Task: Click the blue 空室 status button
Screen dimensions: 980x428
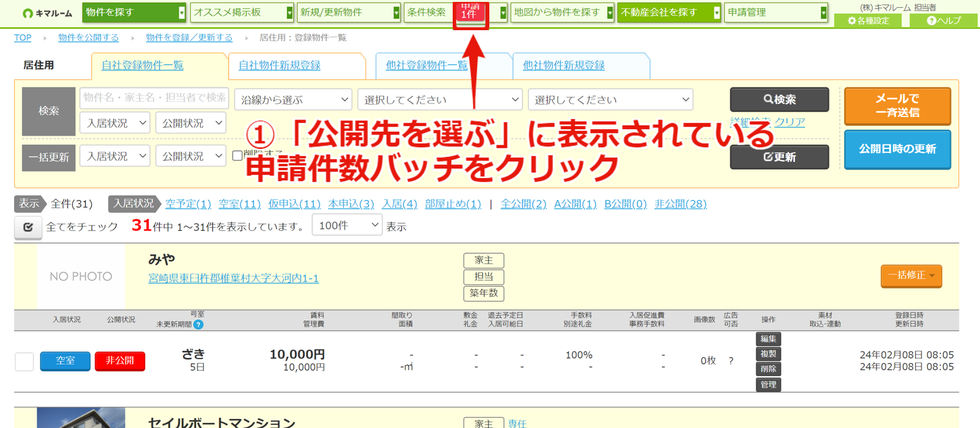Action: coord(65,361)
